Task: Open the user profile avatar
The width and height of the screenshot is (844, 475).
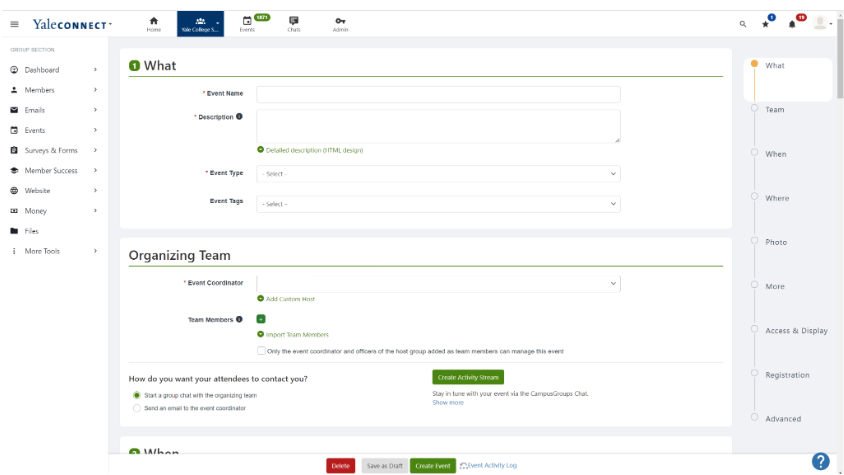Action: (820, 23)
